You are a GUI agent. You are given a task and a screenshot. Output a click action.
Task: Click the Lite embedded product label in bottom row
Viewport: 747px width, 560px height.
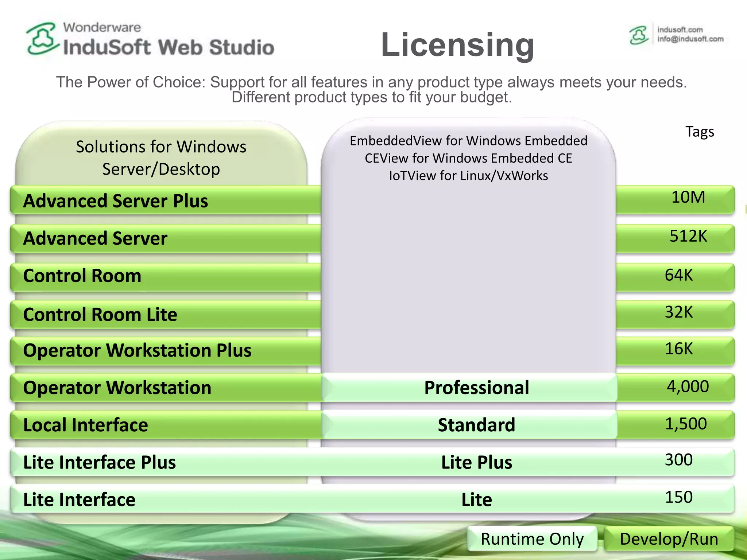(476, 499)
